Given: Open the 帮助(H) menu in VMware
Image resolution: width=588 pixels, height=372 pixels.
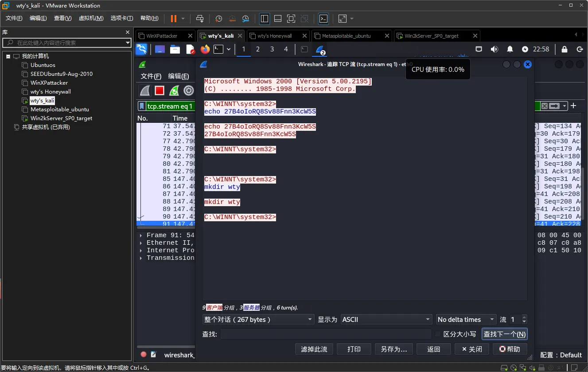Looking at the screenshot, I should tap(149, 18).
